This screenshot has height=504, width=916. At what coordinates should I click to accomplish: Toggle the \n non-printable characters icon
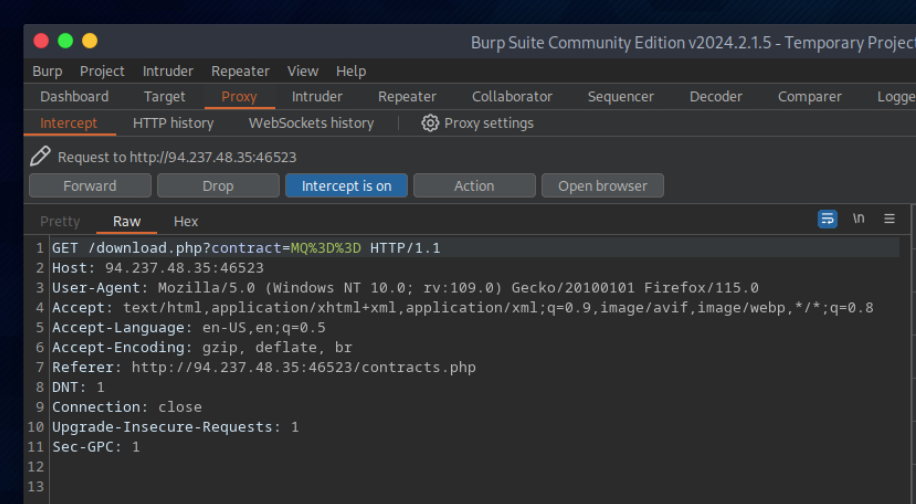pos(858,219)
